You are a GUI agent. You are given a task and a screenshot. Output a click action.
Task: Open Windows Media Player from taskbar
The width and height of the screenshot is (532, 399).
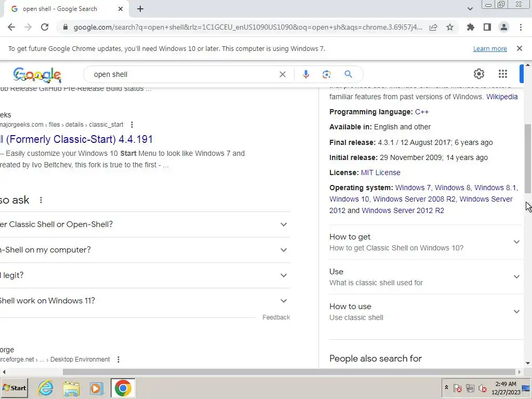96,388
